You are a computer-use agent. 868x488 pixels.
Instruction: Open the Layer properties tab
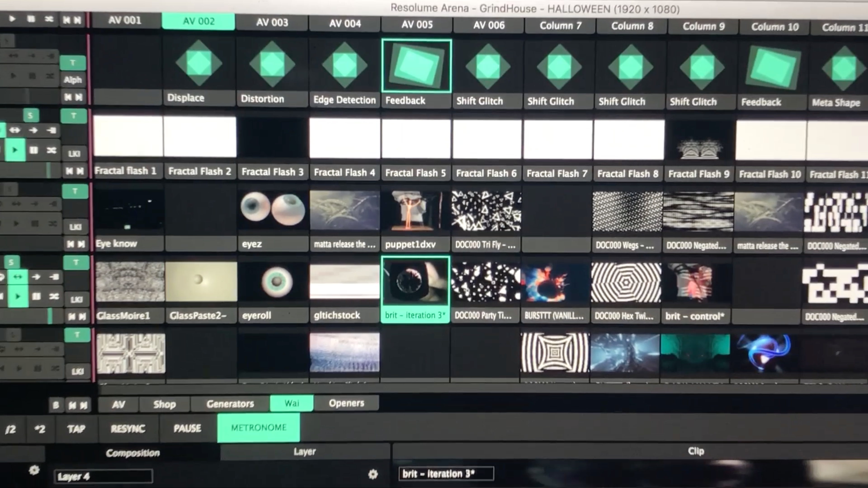tap(305, 452)
